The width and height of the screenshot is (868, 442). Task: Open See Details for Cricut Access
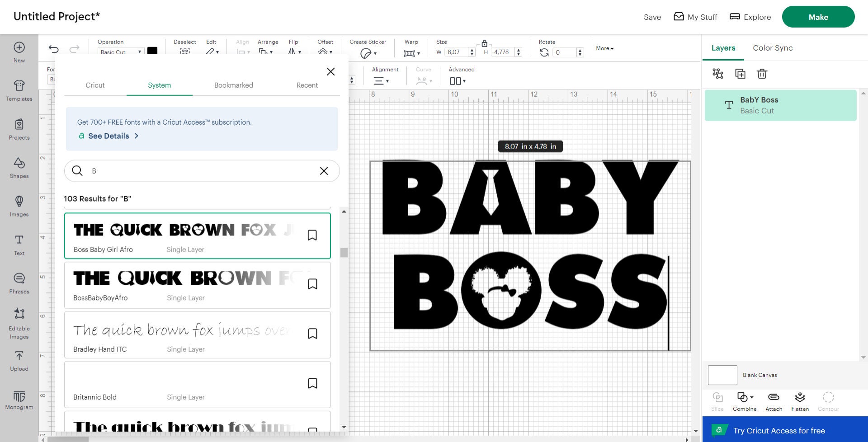(108, 136)
